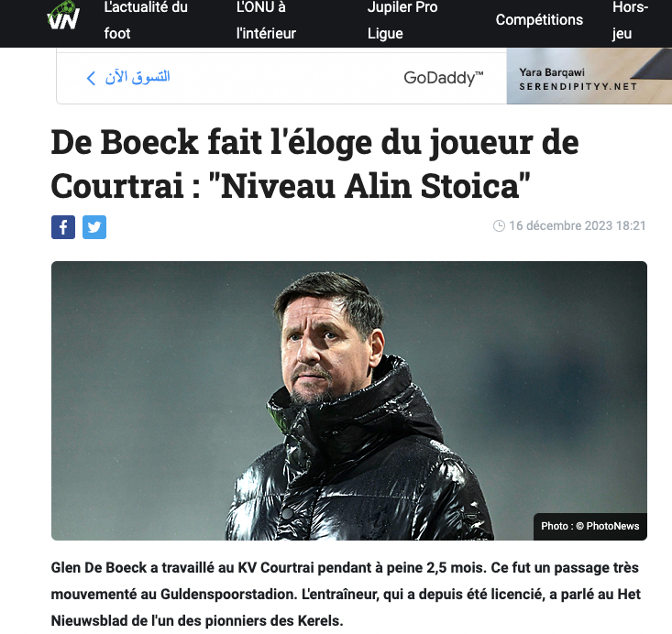This screenshot has width=672, height=634.
Task: Open the Serendipityy.net ad image
Action: 589,76
